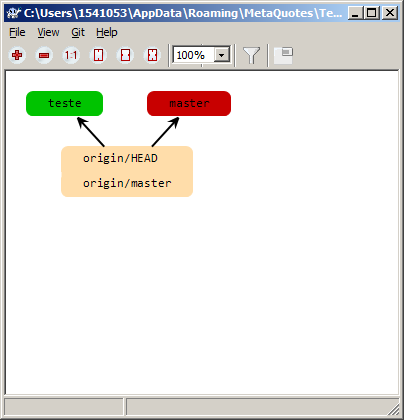Open the File menu
The width and height of the screenshot is (404, 420).
tap(17, 32)
